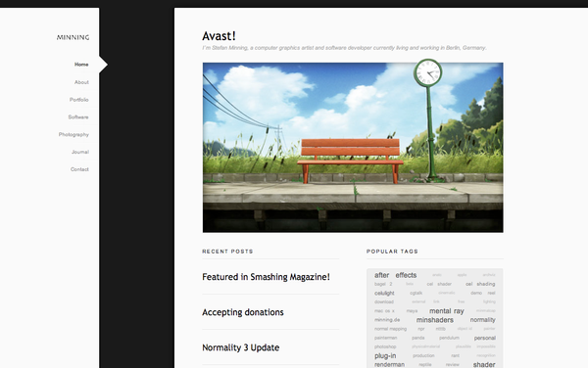Select the 'painterman' tag
Viewport: 588px width, 368px height.
point(385,338)
